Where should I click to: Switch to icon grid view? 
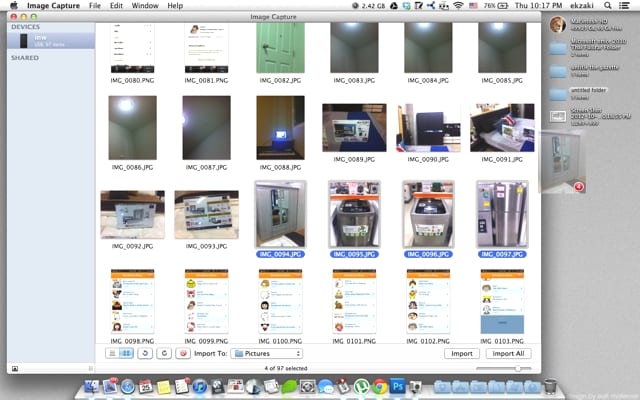(126, 353)
